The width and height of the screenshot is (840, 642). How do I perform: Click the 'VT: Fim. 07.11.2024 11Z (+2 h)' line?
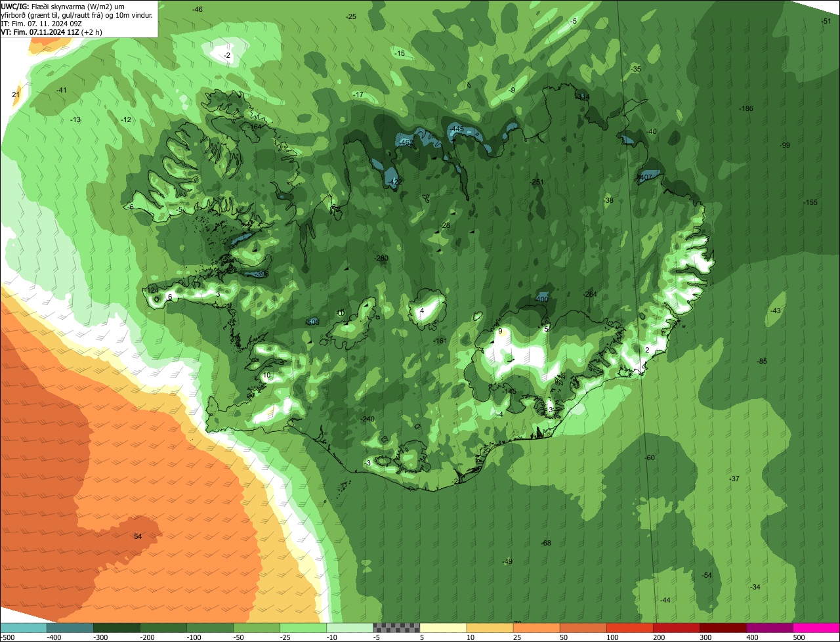click(52, 32)
